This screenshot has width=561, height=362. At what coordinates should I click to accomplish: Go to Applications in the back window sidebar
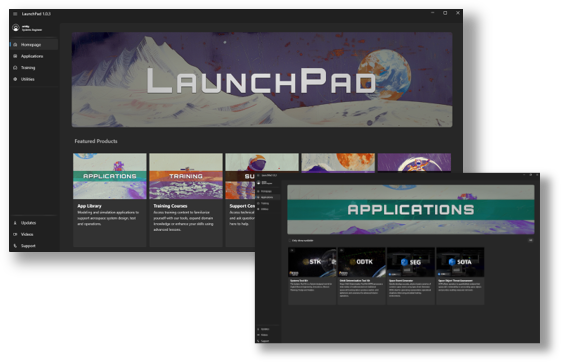tap(34, 56)
